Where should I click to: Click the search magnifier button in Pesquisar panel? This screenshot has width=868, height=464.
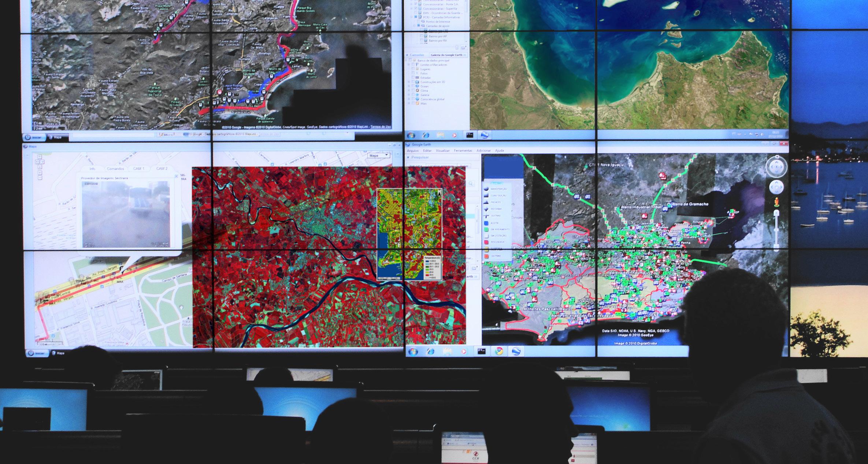click(470, 183)
